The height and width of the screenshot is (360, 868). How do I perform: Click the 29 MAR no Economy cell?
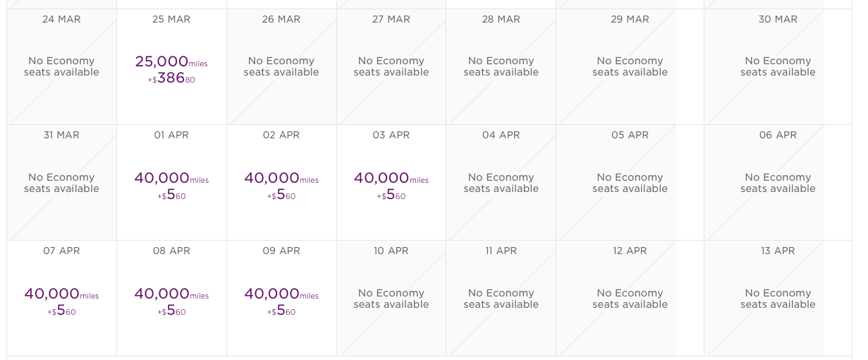tap(630, 67)
